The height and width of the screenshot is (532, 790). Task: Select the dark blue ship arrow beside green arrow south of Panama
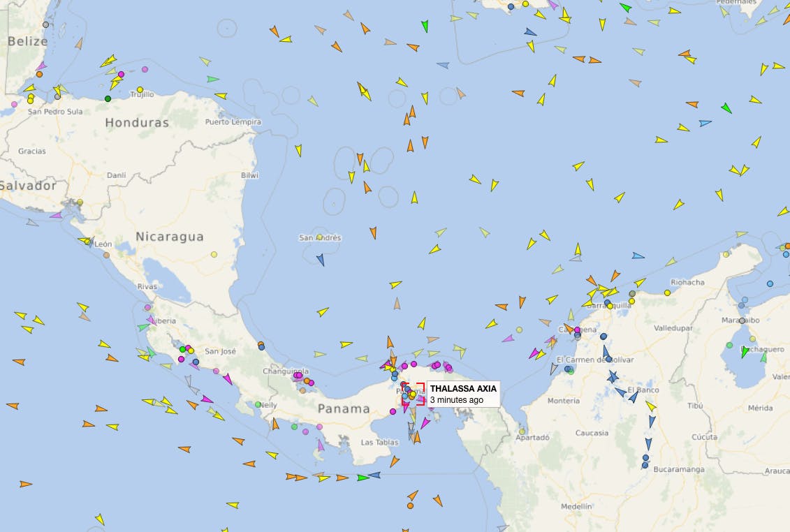(x=374, y=475)
